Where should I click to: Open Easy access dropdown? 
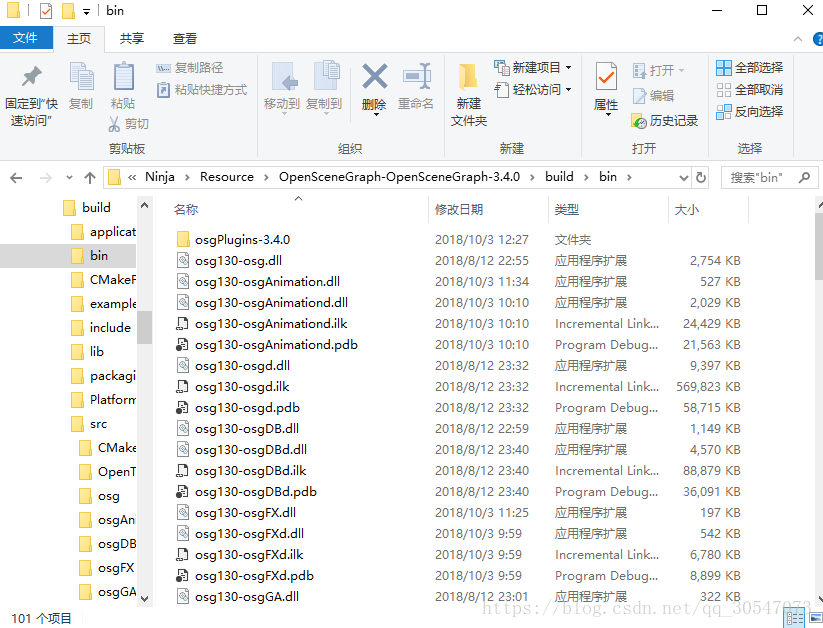coord(533,90)
